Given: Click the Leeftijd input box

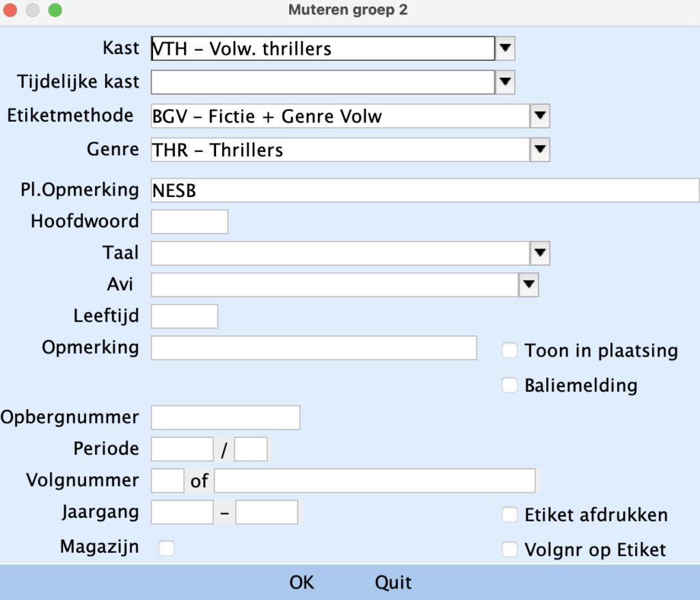Looking at the screenshot, I should tap(184, 316).
